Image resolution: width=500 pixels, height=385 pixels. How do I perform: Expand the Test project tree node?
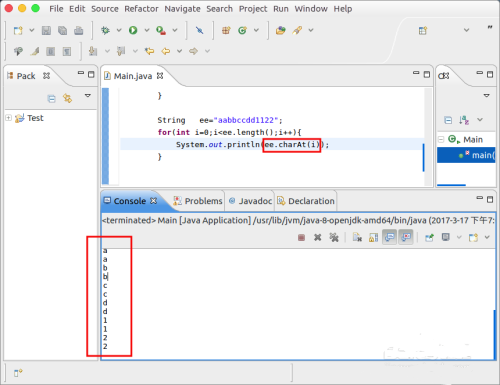(x=8, y=118)
